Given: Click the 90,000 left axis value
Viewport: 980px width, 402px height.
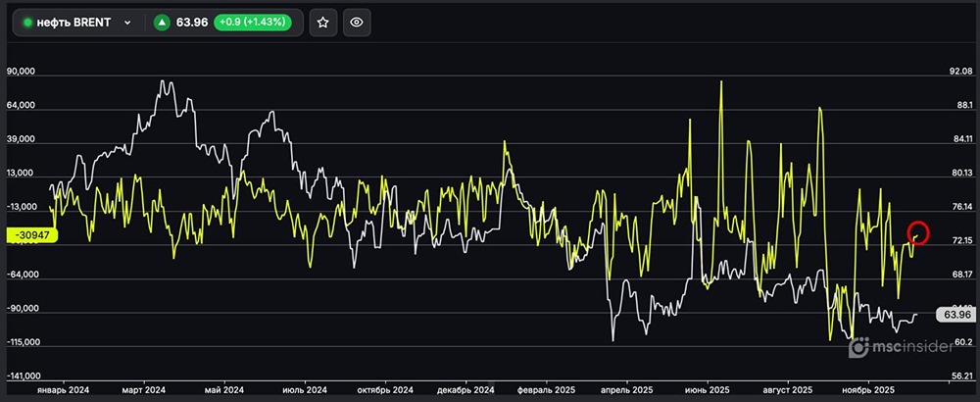Looking at the screenshot, I should point(21,73).
